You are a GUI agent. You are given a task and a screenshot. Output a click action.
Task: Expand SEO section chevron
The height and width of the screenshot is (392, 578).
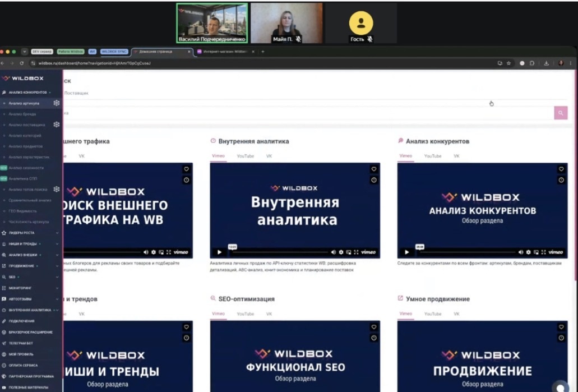click(57, 277)
